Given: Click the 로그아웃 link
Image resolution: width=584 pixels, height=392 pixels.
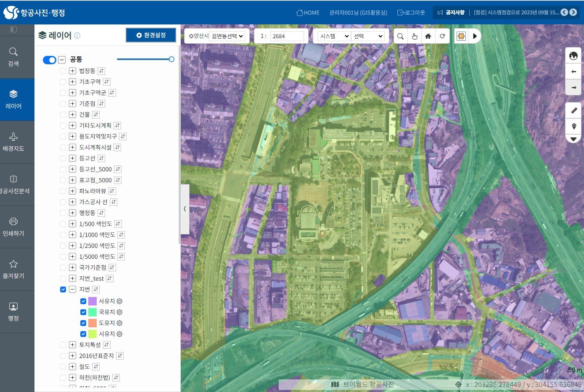Looking at the screenshot, I should 411,13.
